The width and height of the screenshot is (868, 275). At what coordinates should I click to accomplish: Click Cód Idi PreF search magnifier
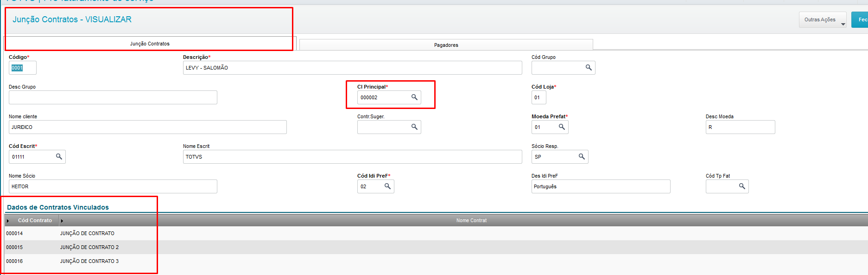coord(387,186)
